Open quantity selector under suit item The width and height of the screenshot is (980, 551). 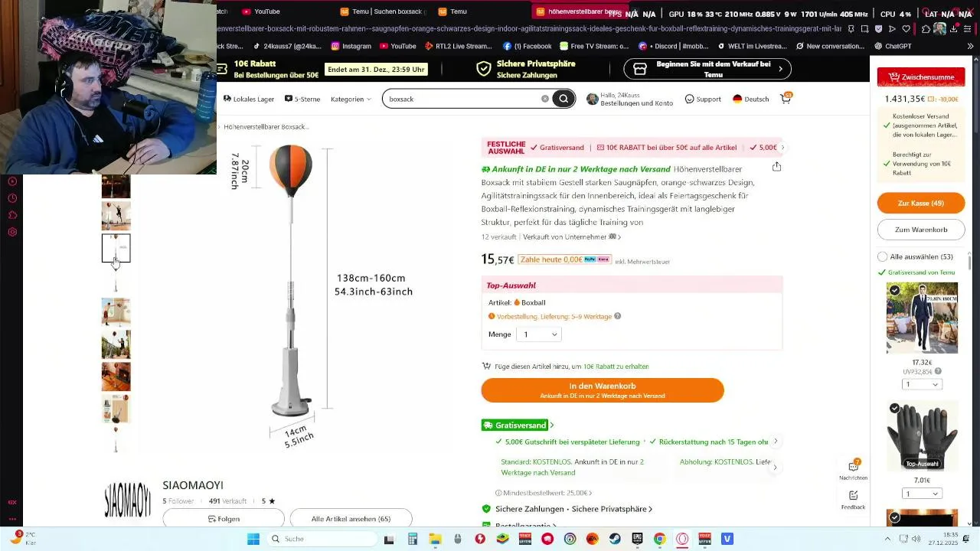922,384
